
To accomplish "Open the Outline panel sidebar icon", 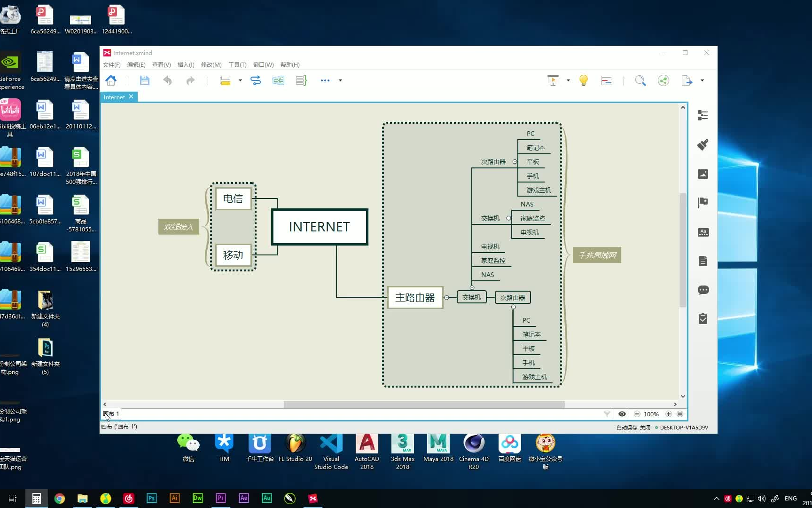I will (x=703, y=115).
